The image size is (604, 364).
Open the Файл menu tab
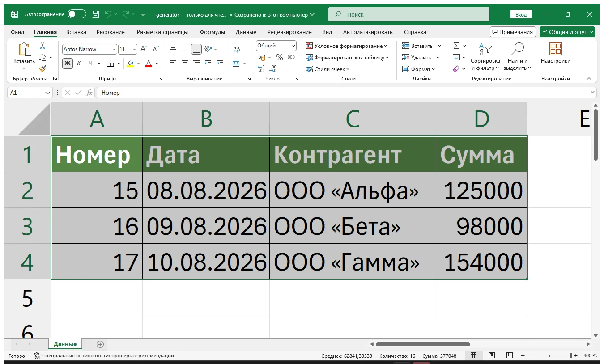(17, 32)
